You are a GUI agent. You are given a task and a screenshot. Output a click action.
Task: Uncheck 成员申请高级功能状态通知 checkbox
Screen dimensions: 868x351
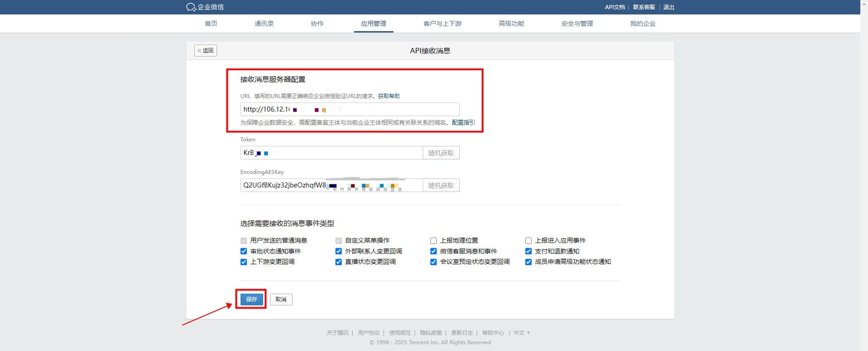(528, 262)
